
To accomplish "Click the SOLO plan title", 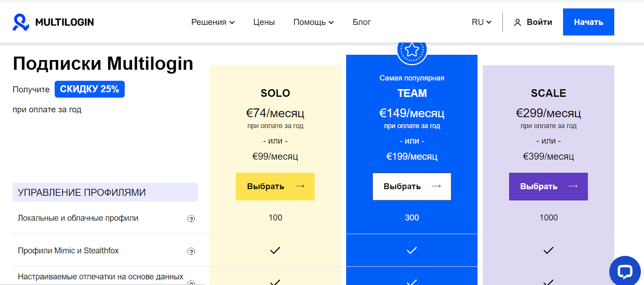I will (x=275, y=93).
